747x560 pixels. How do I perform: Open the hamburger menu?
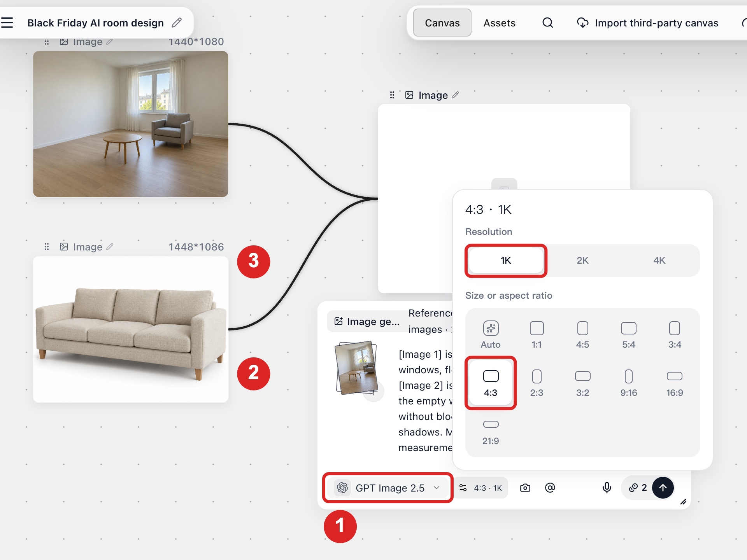click(x=7, y=23)
